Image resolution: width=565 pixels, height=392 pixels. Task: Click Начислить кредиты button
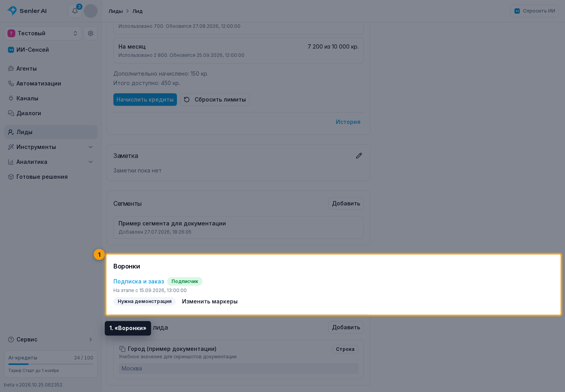[145, 100]
